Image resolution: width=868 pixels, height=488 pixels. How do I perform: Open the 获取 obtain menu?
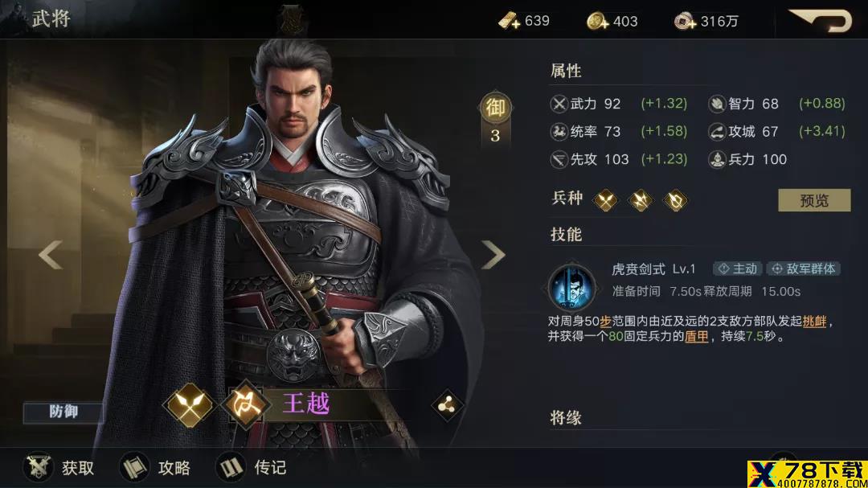pos(59,468)
